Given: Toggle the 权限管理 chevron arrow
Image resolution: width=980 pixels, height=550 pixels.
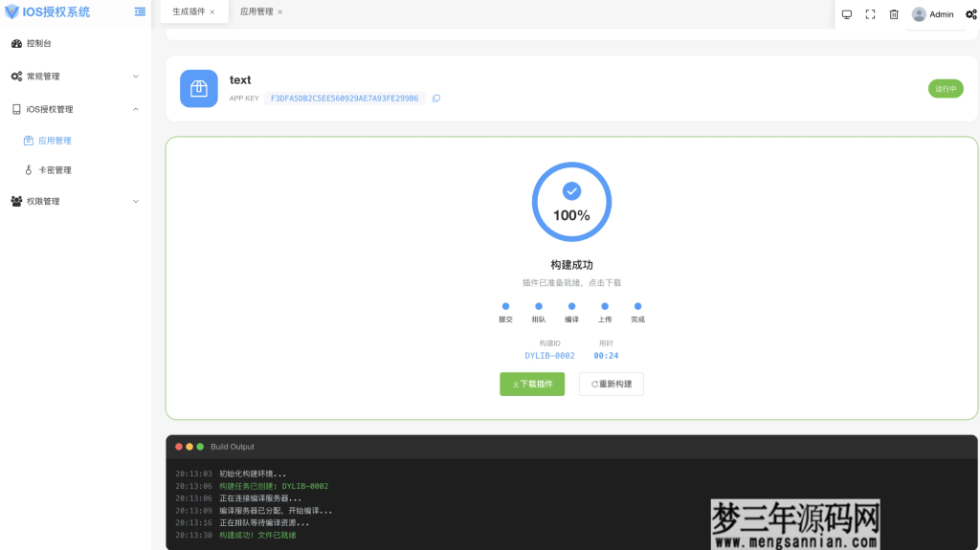Looking at the screenshot, I should [x=136, y=201].
